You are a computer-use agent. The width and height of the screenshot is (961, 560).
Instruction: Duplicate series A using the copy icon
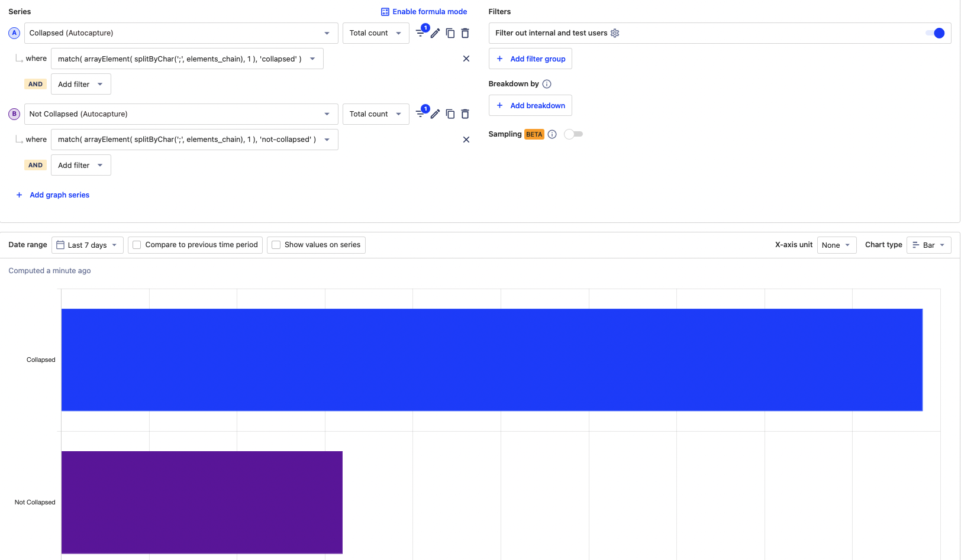pyautogui.click(x=450, y=33)
